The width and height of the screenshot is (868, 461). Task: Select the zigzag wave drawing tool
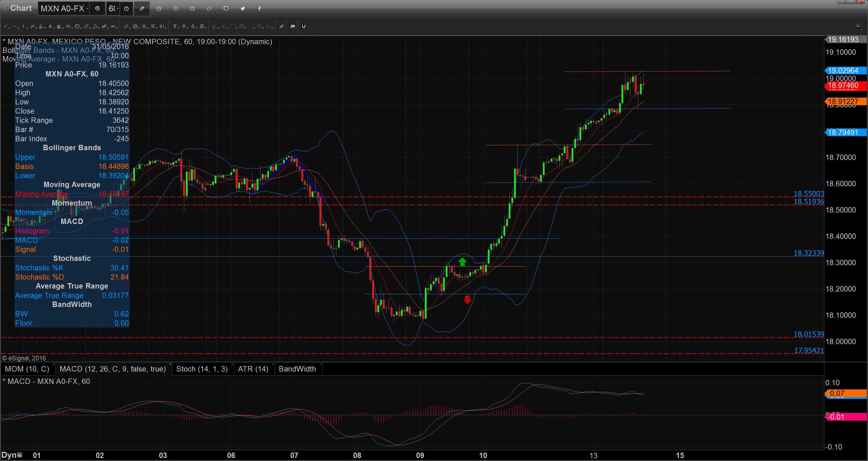[32, 26]
